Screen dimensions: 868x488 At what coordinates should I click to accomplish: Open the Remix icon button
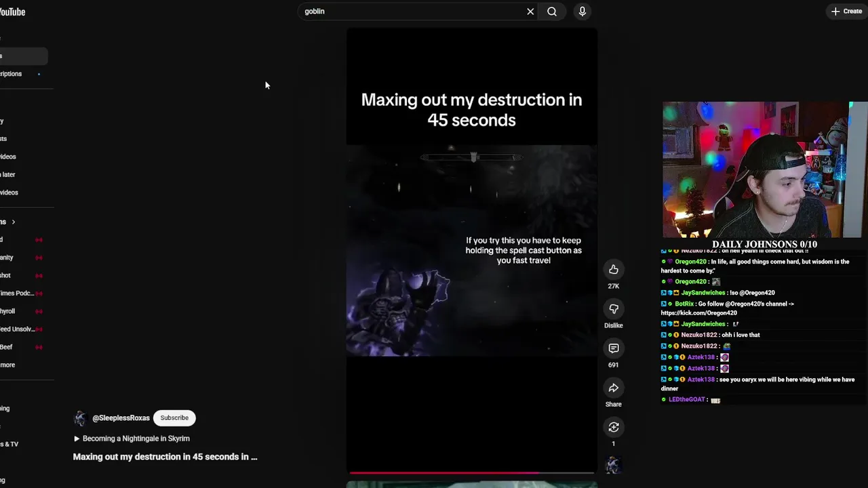coord(613,427)
